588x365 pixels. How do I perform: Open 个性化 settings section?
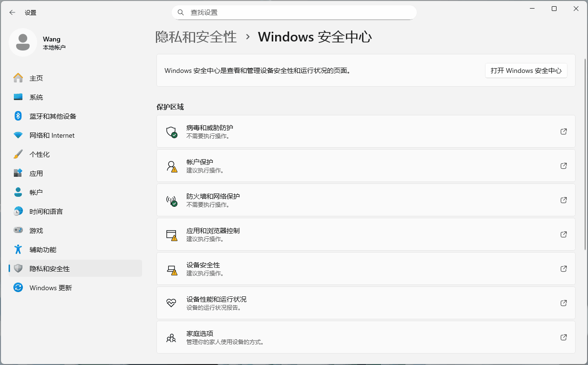pyautogui.click(x=75, y=154)
